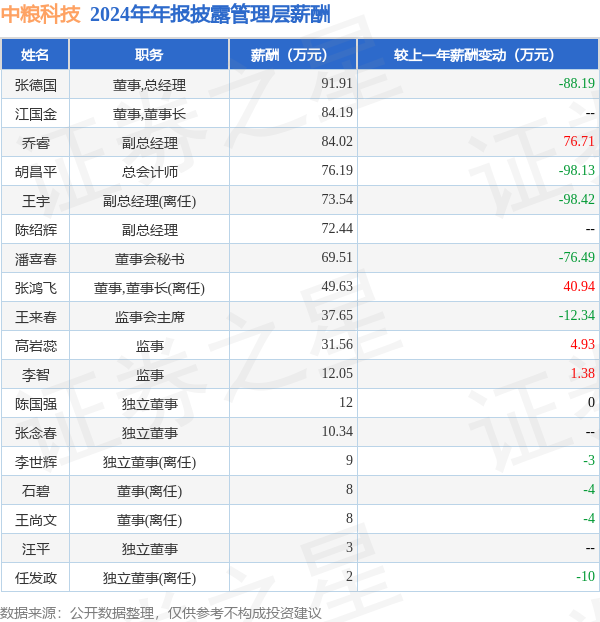Select the name 陈国强
This screenshot has width=600, height=622.
coord(36,404)
